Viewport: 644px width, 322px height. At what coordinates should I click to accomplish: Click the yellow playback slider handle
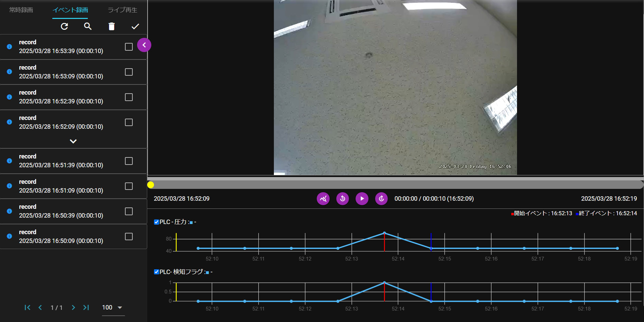(151, 185)
